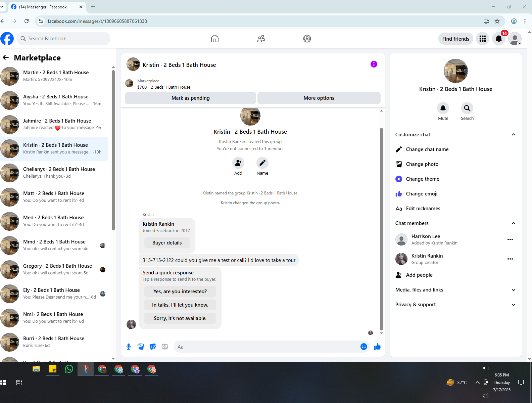Show hidden system tray icons
This screenshot has width=532, height=403.
click(477, 382)
